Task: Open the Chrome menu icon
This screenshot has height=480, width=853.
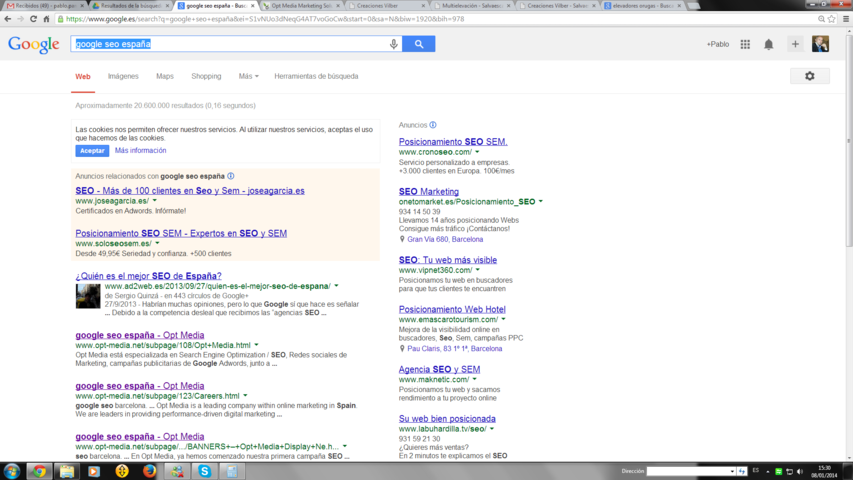Action: (x=845, y=19)
